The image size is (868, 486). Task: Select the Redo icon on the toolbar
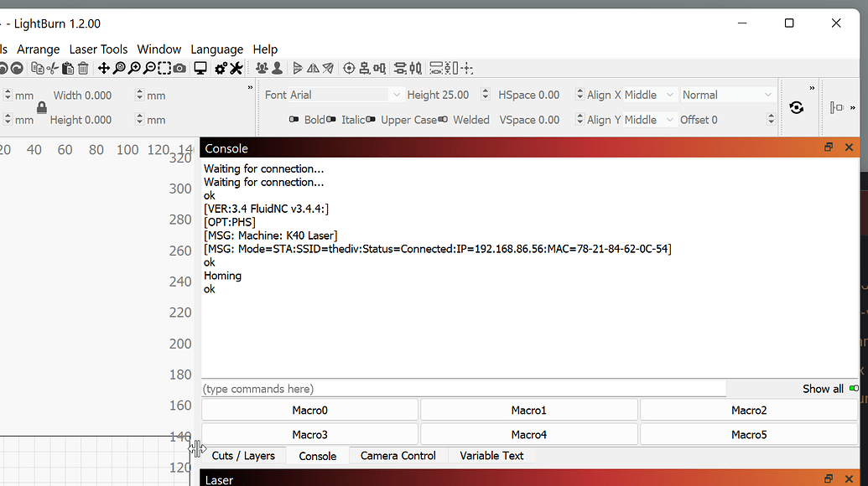pyautogui.click(x=17, y=68)
